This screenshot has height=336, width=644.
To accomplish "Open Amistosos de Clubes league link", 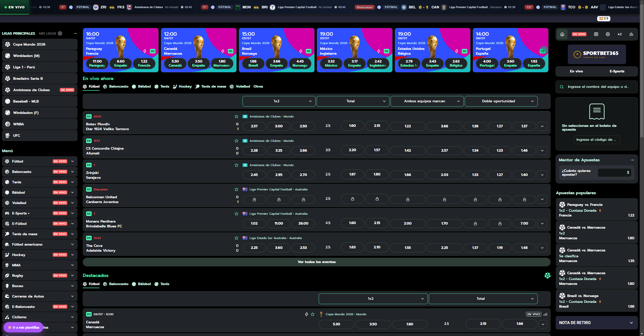I will (39, 90).
